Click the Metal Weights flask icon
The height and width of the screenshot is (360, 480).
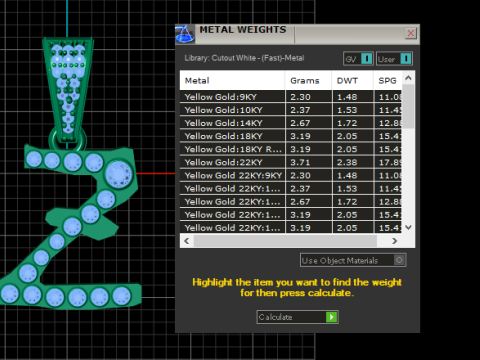(x=185, y=34)
